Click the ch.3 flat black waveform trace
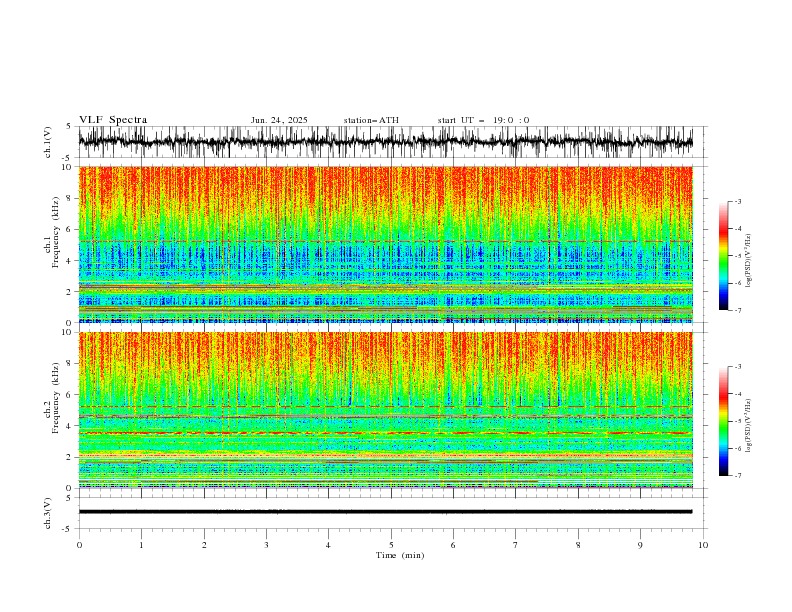792x612 pixels. coord(385,512)
